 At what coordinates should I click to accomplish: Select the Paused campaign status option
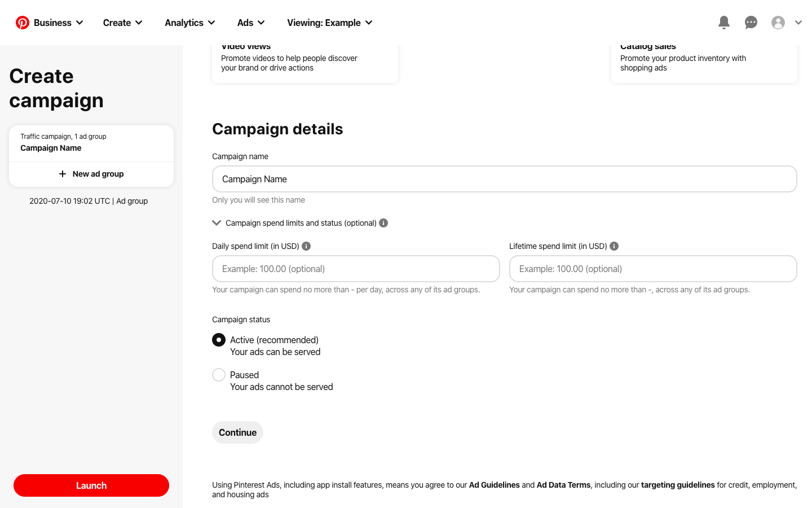[219, 375]
